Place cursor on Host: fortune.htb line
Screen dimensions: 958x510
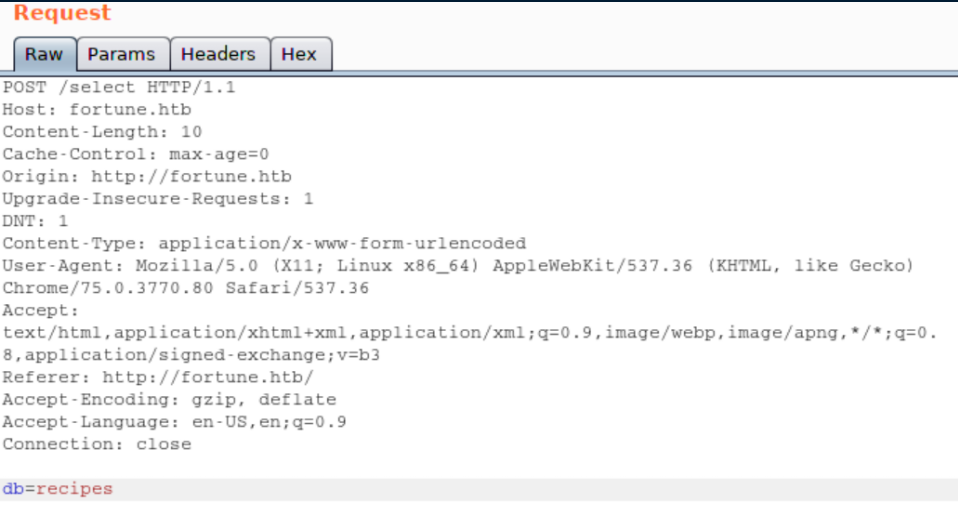tap(96, 109)
